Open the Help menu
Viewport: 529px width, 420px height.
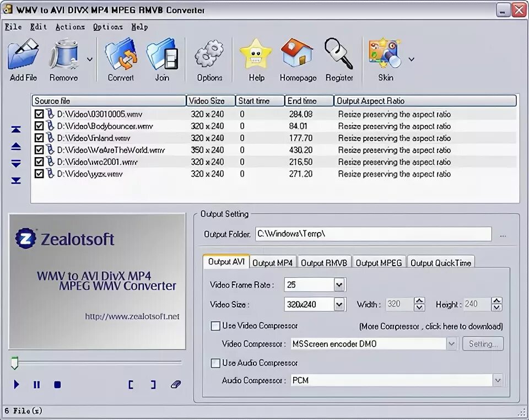[x=139, y=26]
